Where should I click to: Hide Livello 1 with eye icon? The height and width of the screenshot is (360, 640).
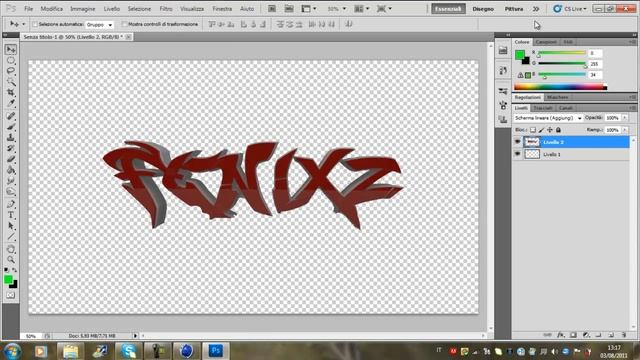click(518, 154)
